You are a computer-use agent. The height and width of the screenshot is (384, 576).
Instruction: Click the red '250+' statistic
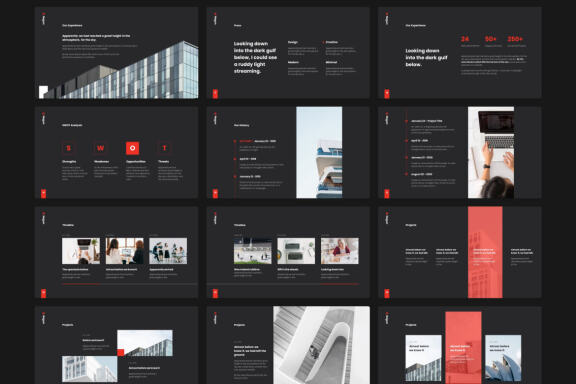pyautogui.click(x=515, y=39)
